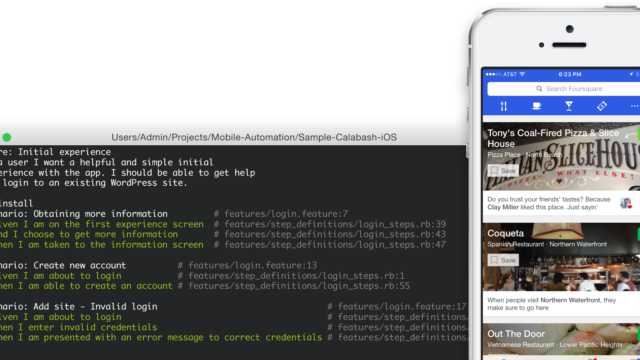Select the coffee cup category icon
The width and height of the screenshot is (640, 360).
536,107
